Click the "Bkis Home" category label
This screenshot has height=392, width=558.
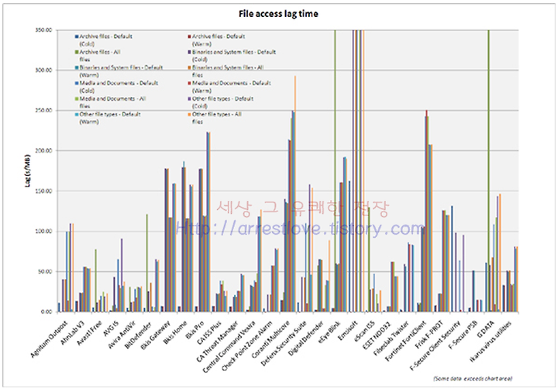pos(176,332)
